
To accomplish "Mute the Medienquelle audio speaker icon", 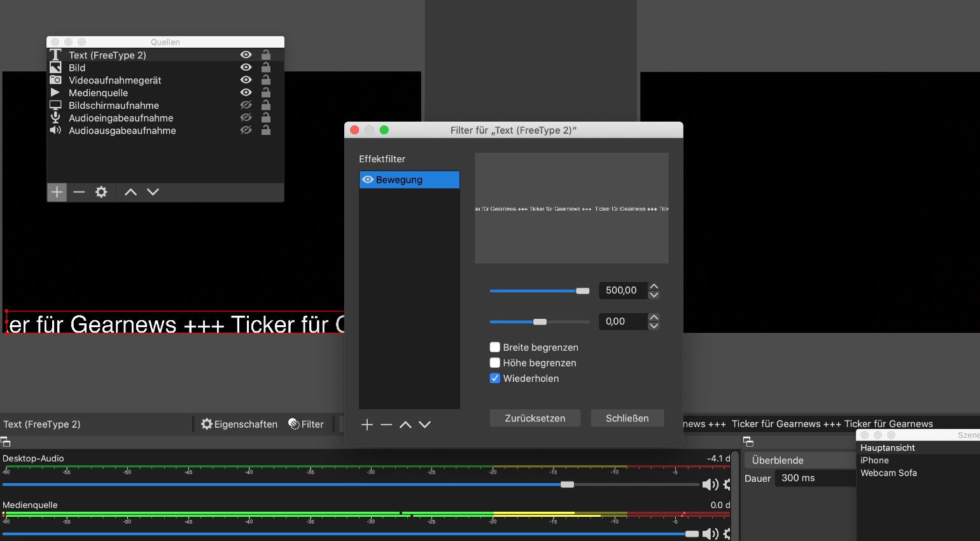I will pyautogui.click(x=710, y=534).
